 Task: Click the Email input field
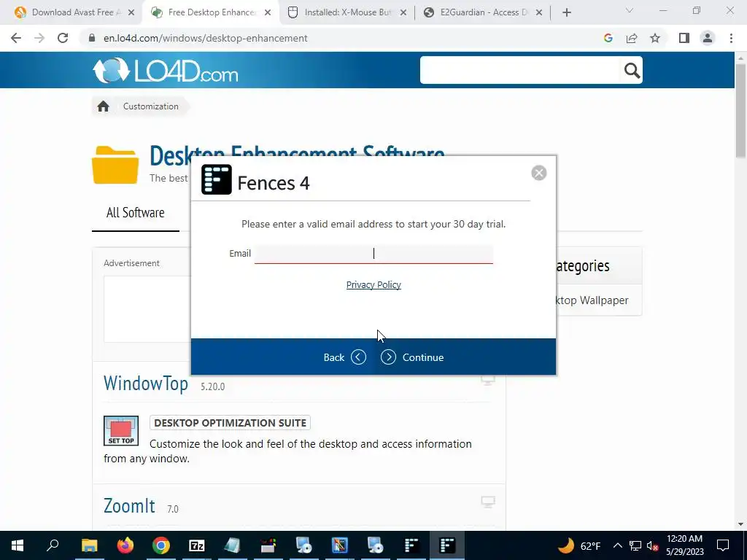point(373,254)
